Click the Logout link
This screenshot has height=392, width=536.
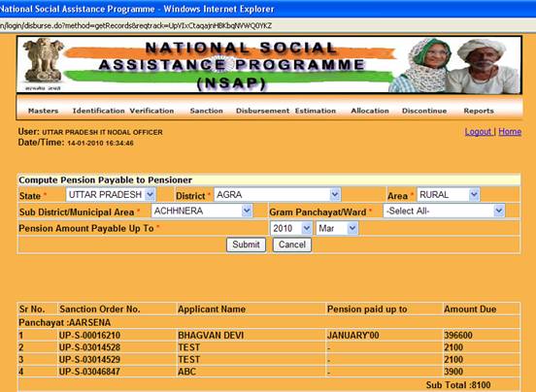(478, 131)
